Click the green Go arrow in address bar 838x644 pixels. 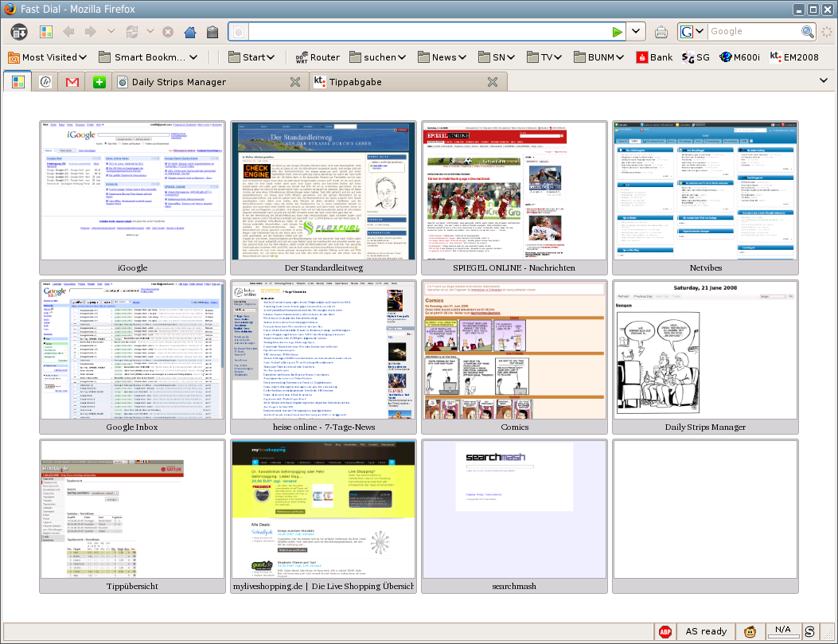(617, 32)
